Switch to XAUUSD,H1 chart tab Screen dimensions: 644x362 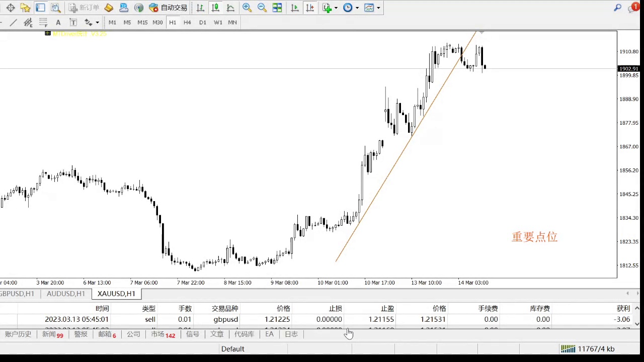(x=116, y=294)
